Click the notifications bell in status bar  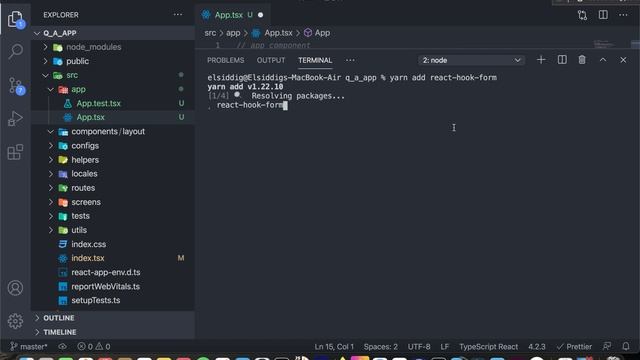pyautogui.click(x=626, y=347)
